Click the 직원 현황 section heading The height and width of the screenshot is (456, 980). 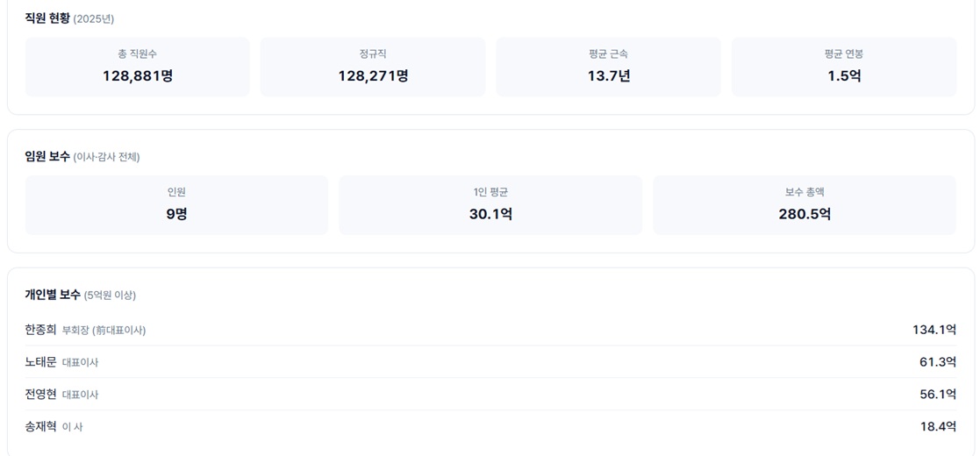pyautogui.click(x=47, y=18)
